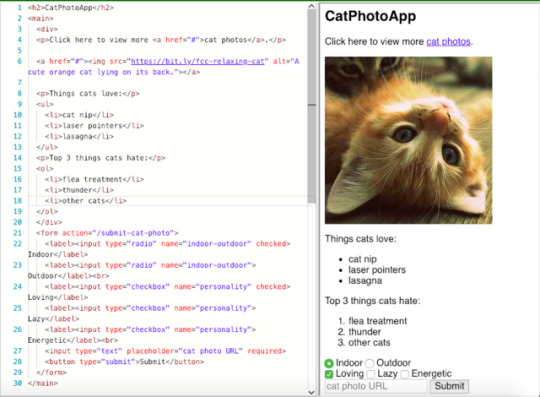Select the Outdoor radio button in preview
The height and width of the screenshot is (397, 540).
click(x=370, y=363)
